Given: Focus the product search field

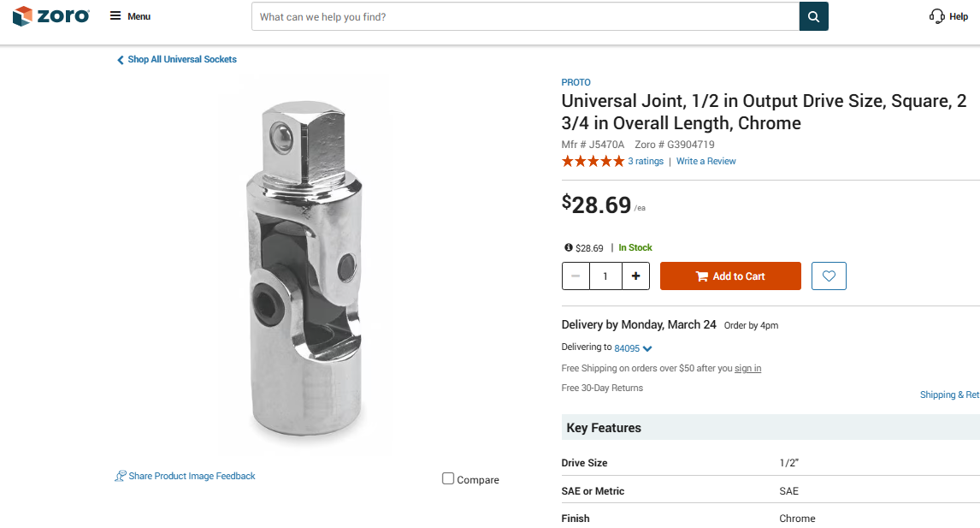Looking at the screenshot, I should pyautogui.click(x=525, y=16).
